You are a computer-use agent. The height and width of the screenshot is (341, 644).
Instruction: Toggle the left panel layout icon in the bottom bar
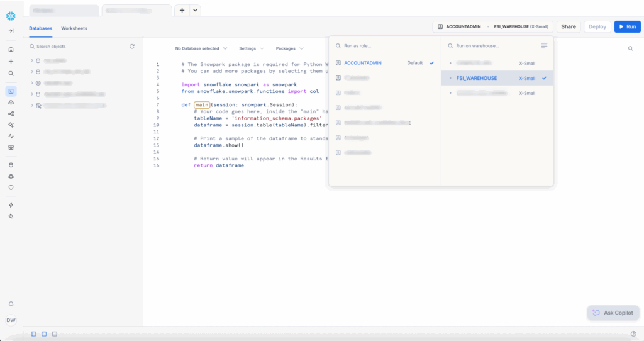pos(34,333)
